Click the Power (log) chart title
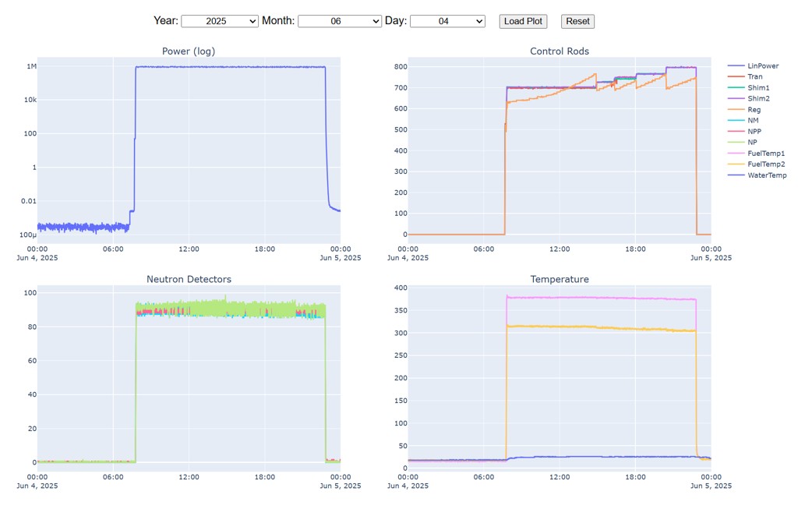The image size is (812, 509). (x=189, y=51)
